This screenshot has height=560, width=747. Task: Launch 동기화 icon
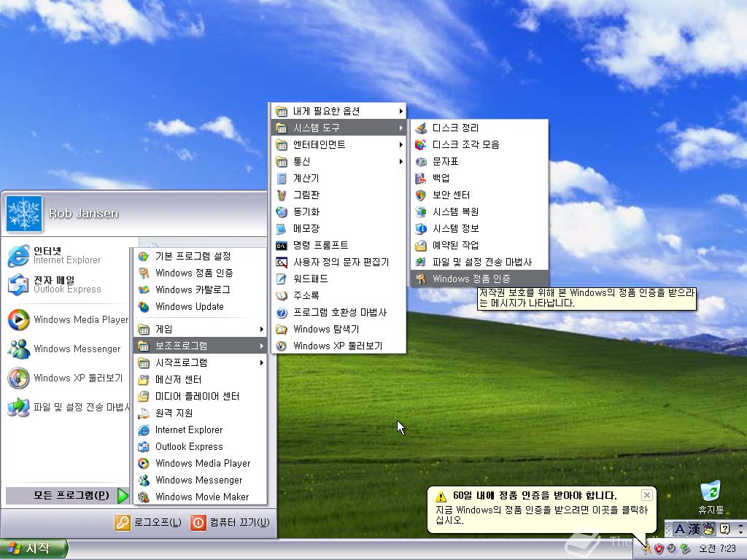point(282,211)
